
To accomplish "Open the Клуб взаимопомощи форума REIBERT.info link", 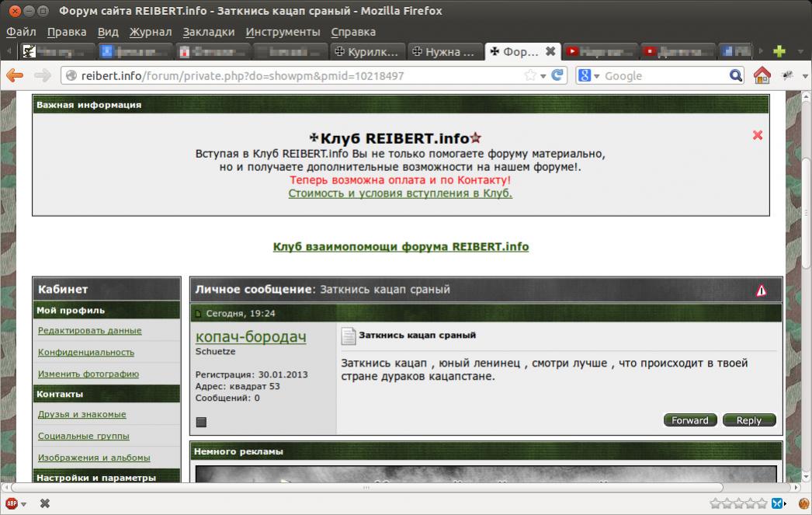I will pyautogui.click(x=401, y=246).
